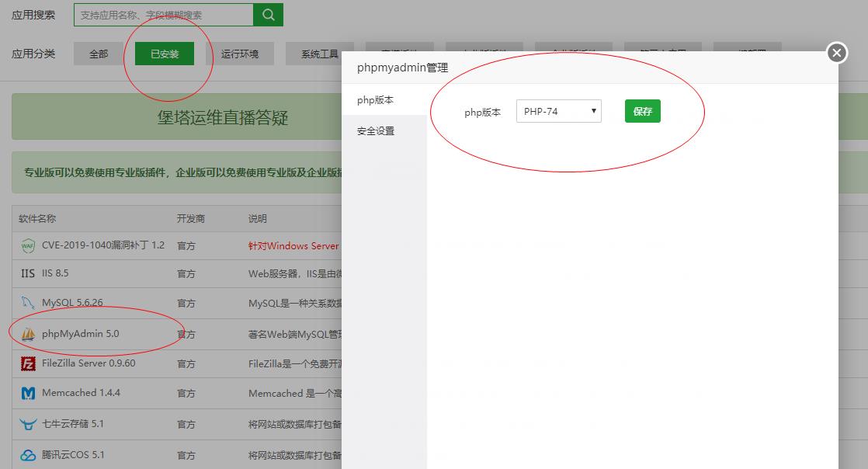Click the phpMyAdmin sailboat icon
This screenshot has width=868, height=469.
[x=28, y=334]
